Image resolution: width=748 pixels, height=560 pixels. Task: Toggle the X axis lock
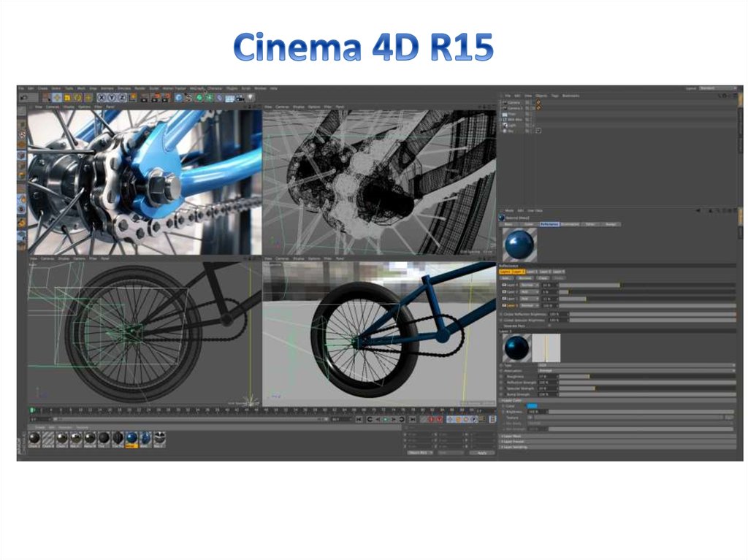pyautogui.click(x=101, y=98)
